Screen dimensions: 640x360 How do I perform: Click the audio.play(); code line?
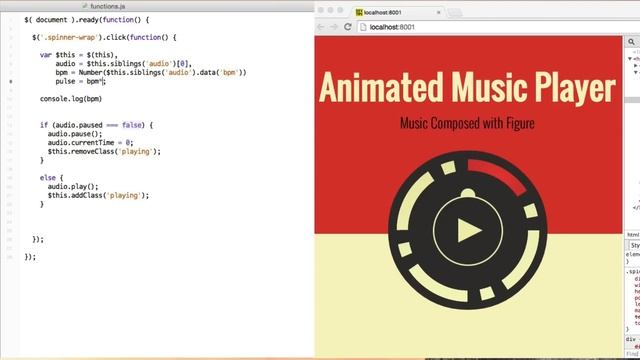73,187
